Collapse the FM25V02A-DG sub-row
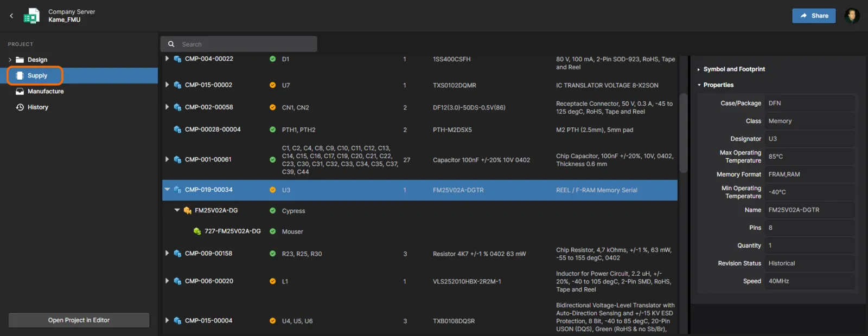 tap(177, 210)
